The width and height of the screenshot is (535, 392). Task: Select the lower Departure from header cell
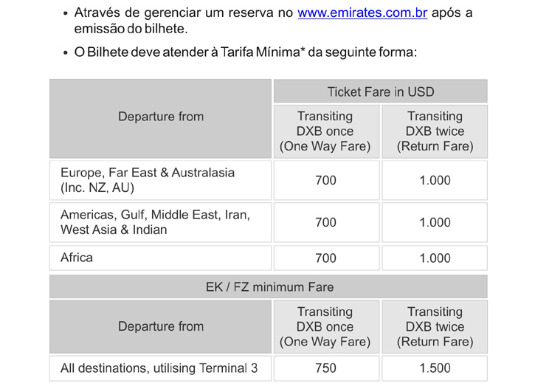(x=160, y=327)
